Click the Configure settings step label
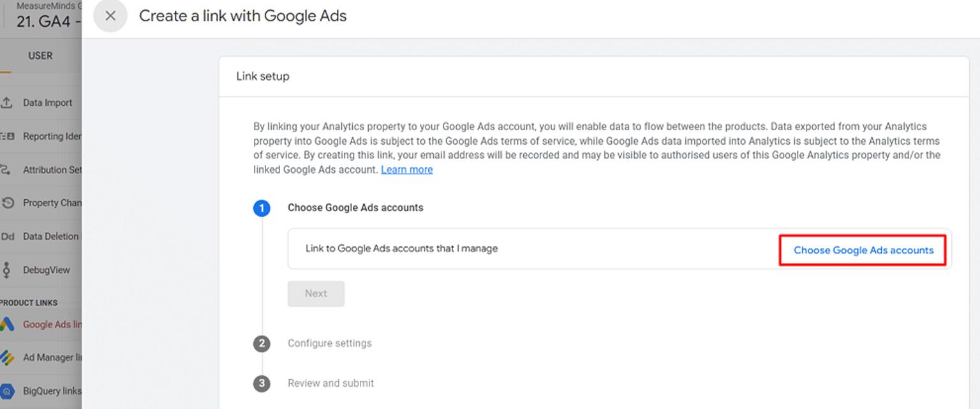This screenshot has height=409, width=980. point(329,343)
